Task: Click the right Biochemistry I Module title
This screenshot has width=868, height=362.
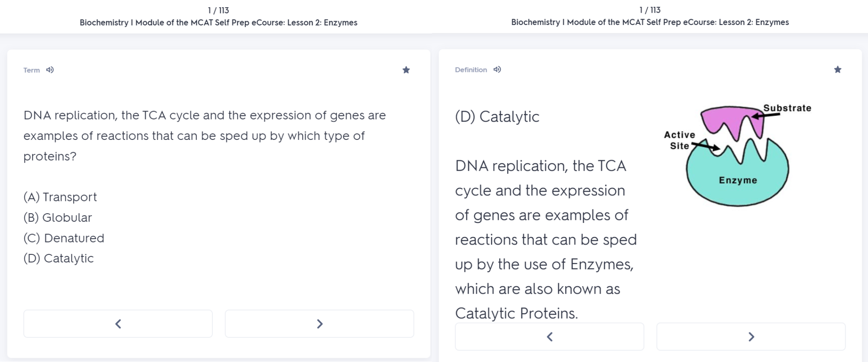Action: (650, 22)
